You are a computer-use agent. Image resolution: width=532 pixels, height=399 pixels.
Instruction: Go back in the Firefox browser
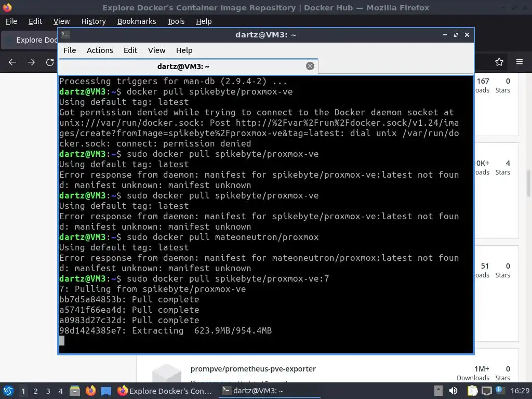(x=12, y=62)
